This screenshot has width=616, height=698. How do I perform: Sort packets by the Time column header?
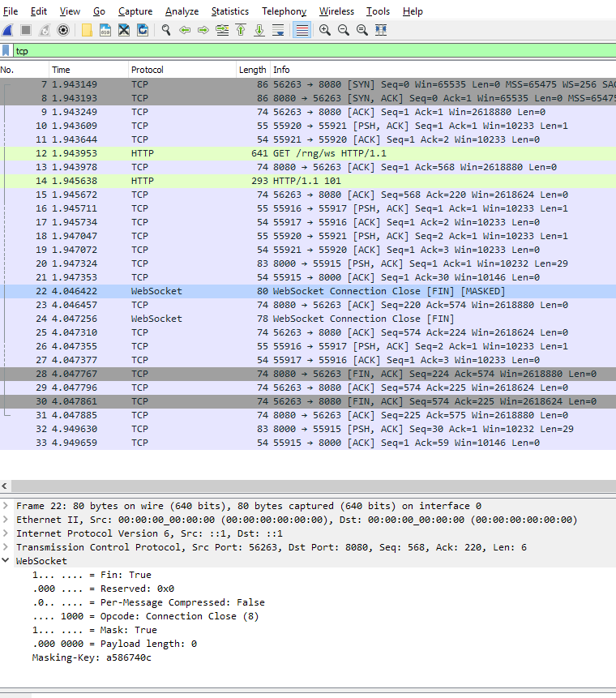[88, 70]
